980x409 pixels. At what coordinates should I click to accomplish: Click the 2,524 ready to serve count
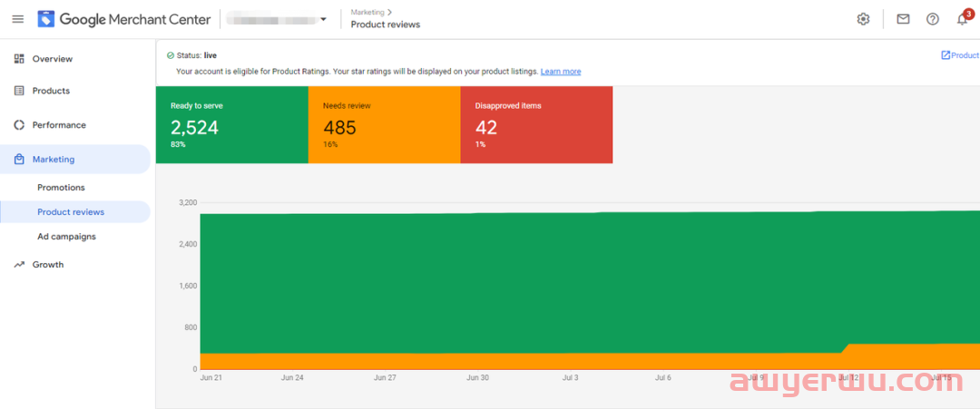click(194, 128)
